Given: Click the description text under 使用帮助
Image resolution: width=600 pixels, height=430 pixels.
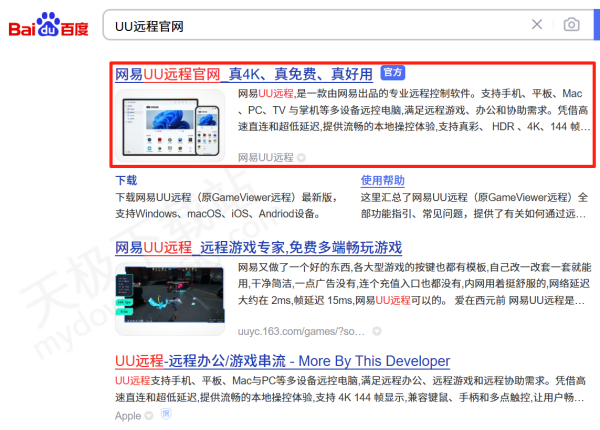Looking at the screenshot, I should pyautogui.click(x=470, y=205).
